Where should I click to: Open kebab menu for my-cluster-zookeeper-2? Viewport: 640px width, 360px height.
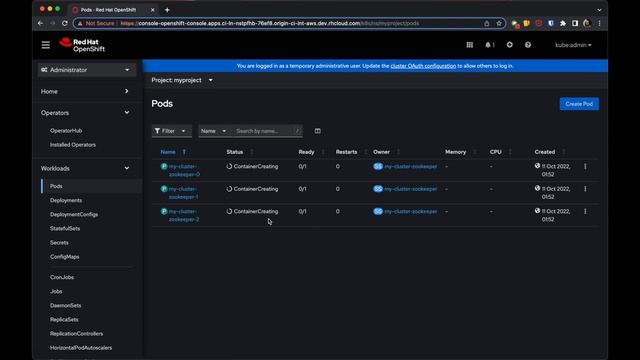pyautogui.click(x=585, y=211)
